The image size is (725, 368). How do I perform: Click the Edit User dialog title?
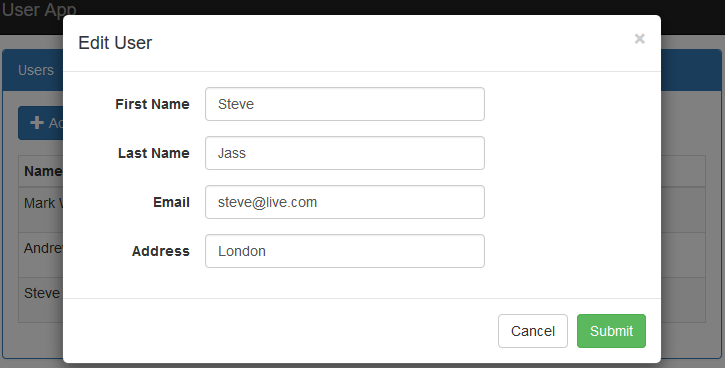click(x=115, y=43)
